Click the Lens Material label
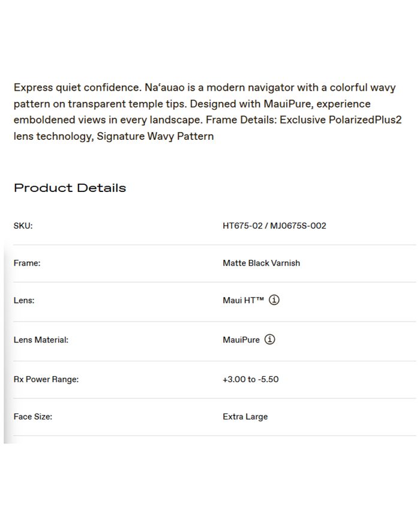The height and width of the screenshot is (510, 420). pos(41,340)
